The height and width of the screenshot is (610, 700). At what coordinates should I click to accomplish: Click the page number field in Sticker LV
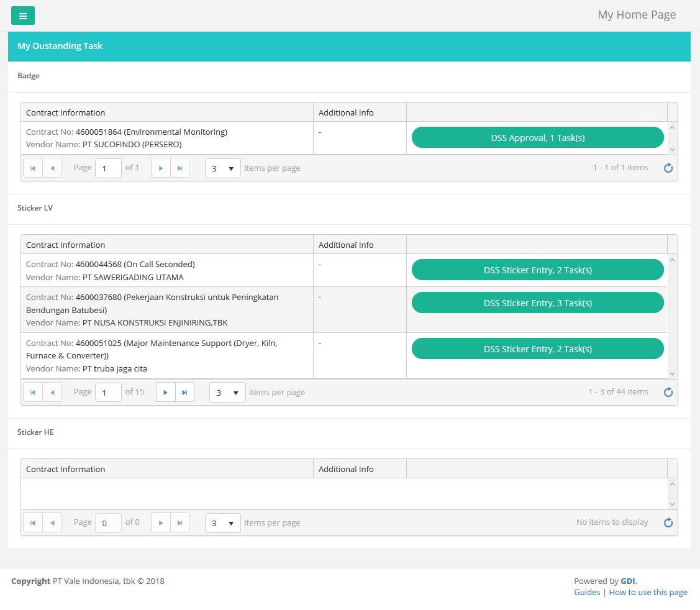coord(108,393)
